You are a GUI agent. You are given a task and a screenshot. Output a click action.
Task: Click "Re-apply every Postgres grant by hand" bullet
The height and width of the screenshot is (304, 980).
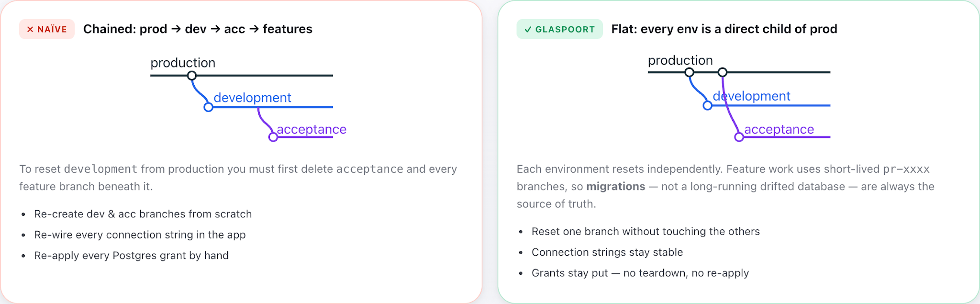click(x=132, y=256)
